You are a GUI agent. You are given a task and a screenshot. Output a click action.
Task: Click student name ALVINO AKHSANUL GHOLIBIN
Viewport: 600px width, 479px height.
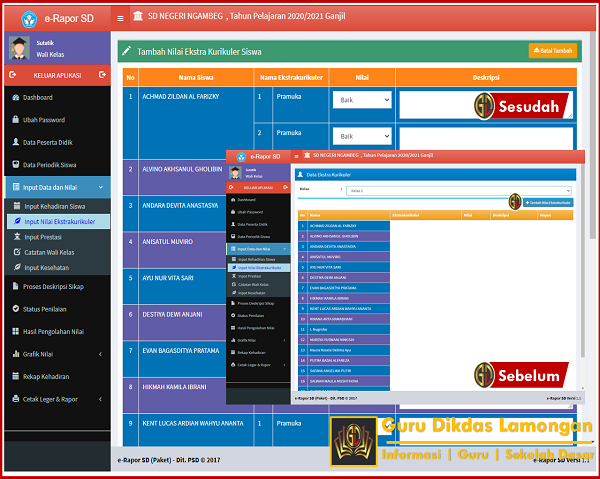tap(182, 169)
